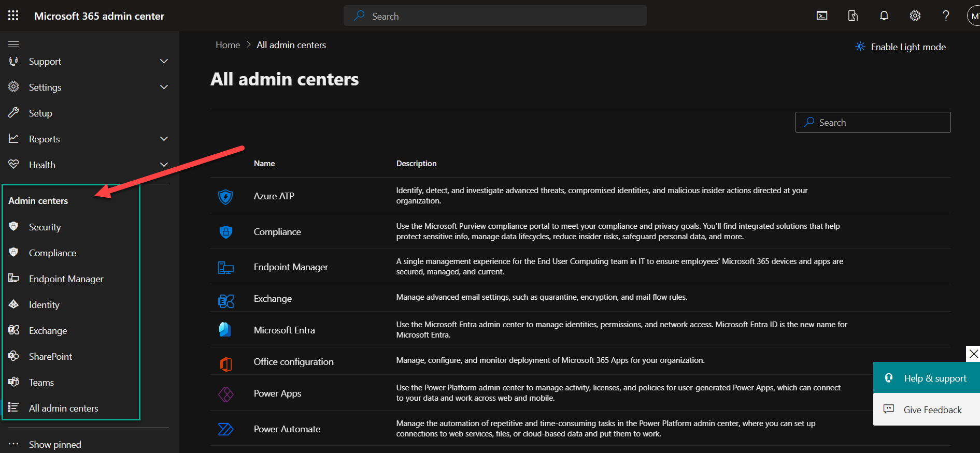Open Exchange in sidebar admin centers
Viewport: 980px width, 453px height.
click(x=48, y=331)
